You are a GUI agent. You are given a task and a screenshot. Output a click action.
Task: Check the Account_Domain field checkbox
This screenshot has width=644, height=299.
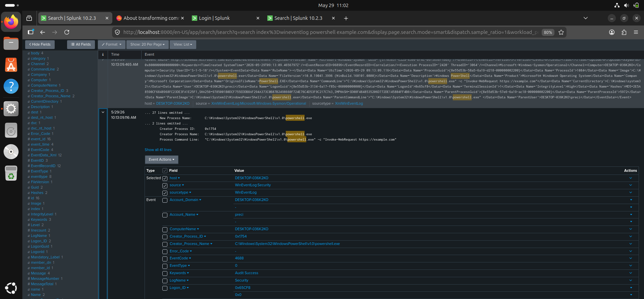(165, 200)
